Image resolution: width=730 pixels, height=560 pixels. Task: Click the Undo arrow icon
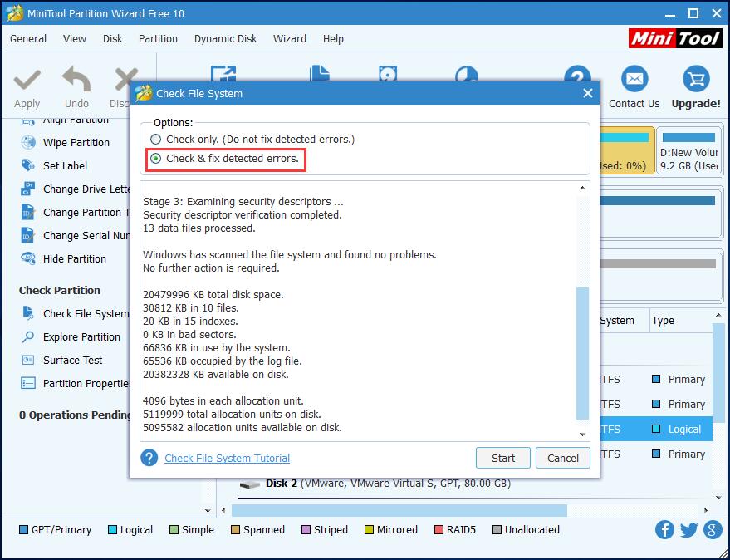point(76,79)
